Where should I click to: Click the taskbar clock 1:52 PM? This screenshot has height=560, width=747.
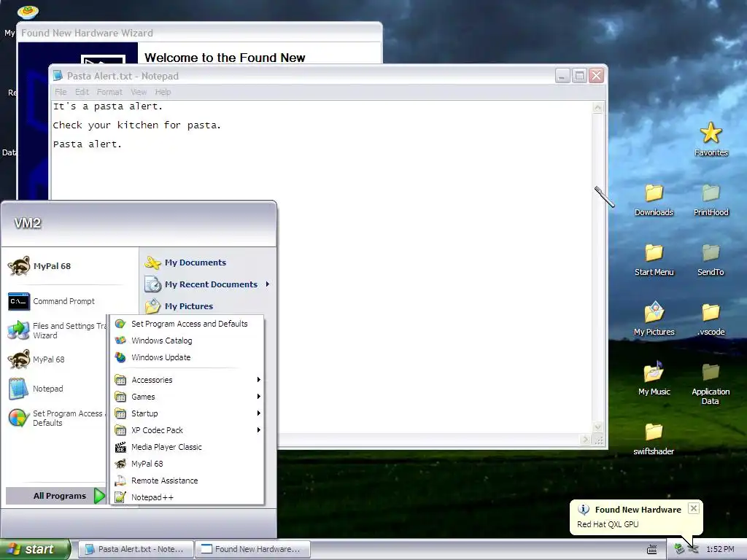[720, 550]
